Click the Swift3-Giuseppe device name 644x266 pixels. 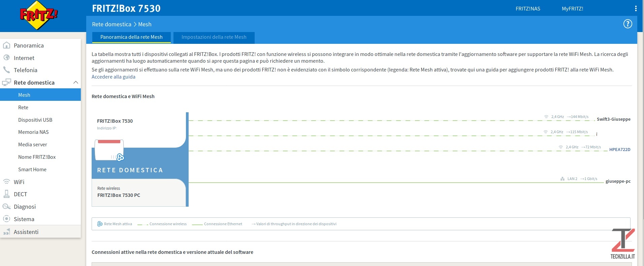tap(613, 119)
